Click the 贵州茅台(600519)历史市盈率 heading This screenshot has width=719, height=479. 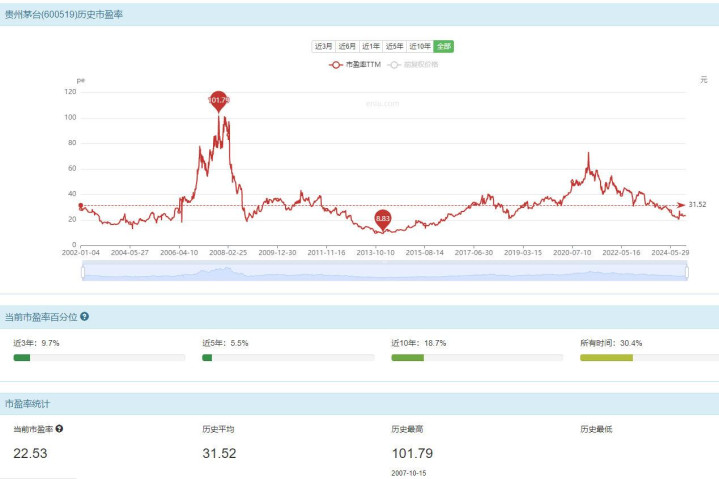click(x=64, y=15)
